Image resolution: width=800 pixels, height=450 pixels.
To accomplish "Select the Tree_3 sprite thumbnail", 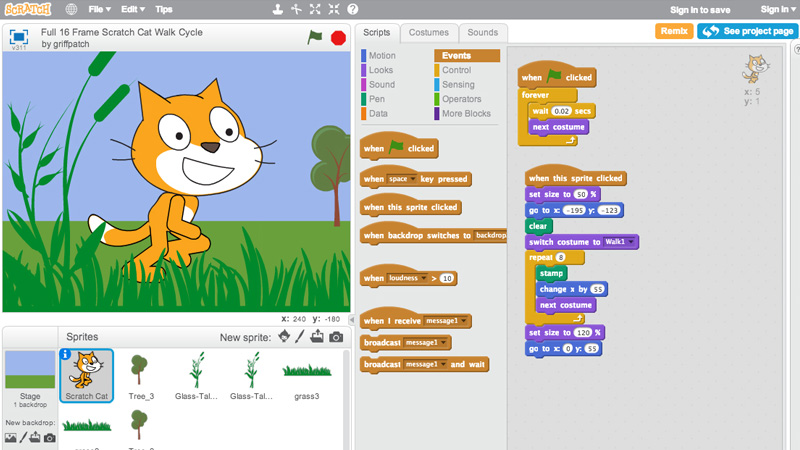I will [x=140, y=377].
